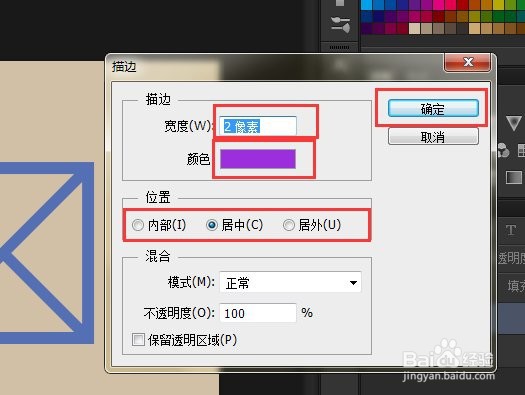Click the purple stroke color swatch
Viewport: 525px width, 395px height.
tap(258, 159)
